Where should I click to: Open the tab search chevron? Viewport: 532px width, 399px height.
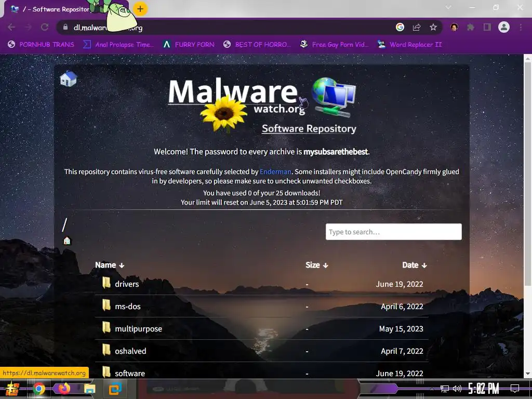[448, 7]
